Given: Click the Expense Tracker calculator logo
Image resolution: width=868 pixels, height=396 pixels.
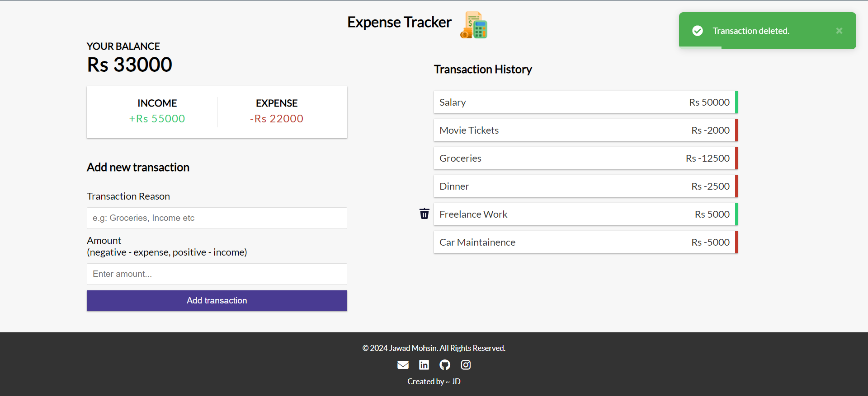Looking at the screenshot, I should point(474,25).
